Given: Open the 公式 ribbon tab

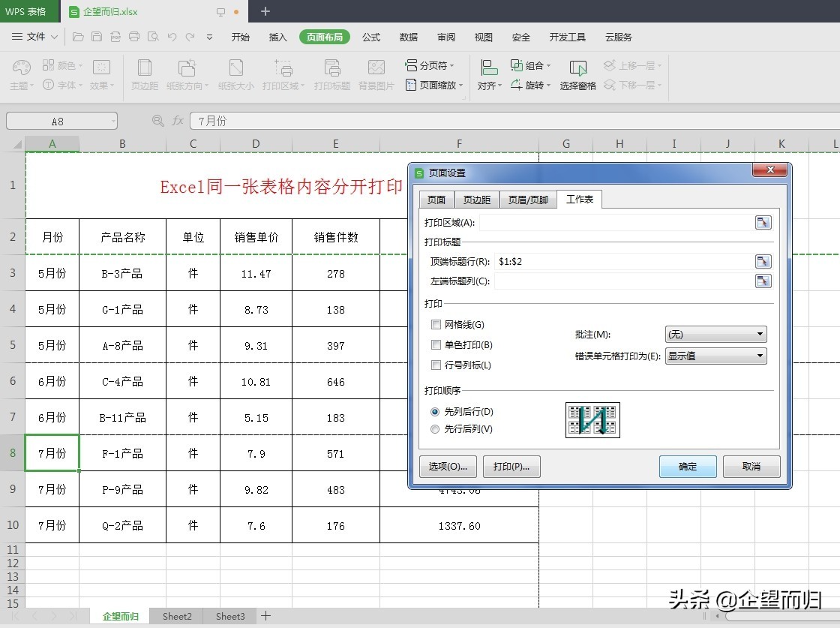Looking at the screenshot, I should click(x=371, y=37).
